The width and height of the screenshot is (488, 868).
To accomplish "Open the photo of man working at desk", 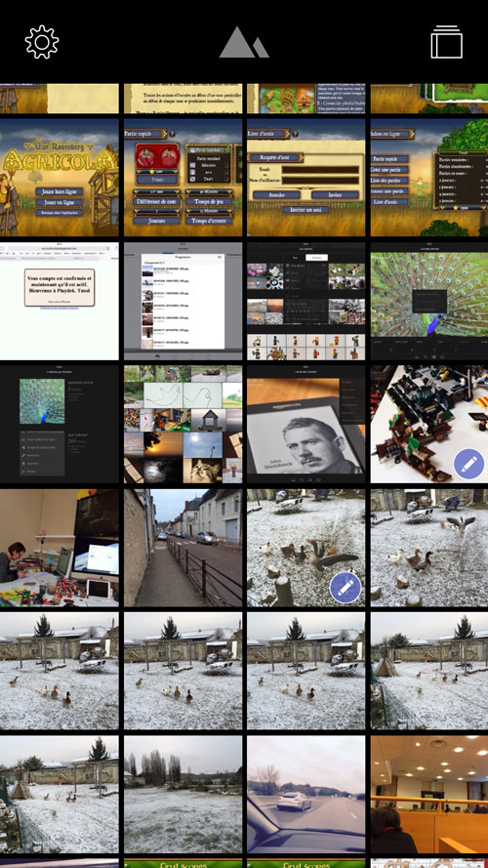I will point(60,547).
